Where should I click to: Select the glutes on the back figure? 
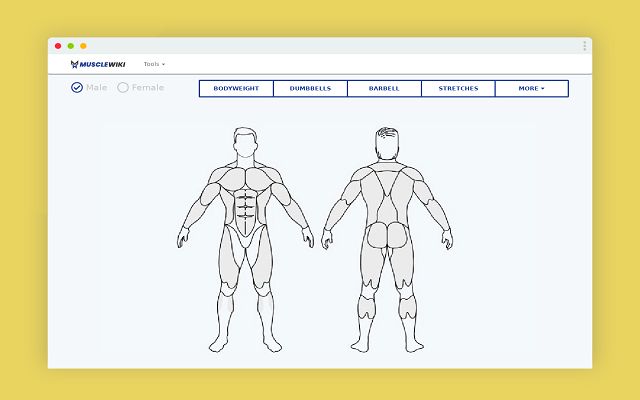[387, 235]
